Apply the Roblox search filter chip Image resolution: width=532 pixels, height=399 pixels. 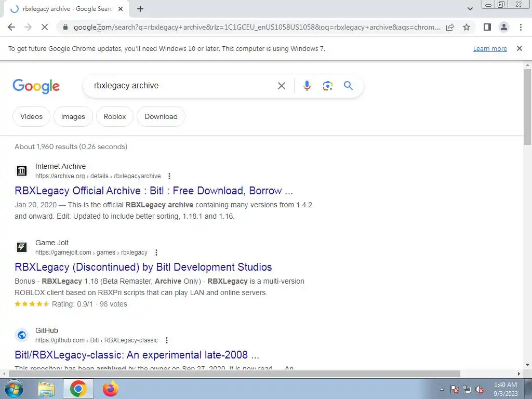(x=115, y=116)
